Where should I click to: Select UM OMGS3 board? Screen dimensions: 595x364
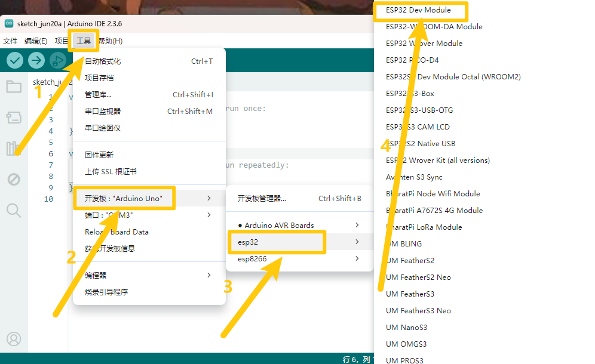point(406,344)
